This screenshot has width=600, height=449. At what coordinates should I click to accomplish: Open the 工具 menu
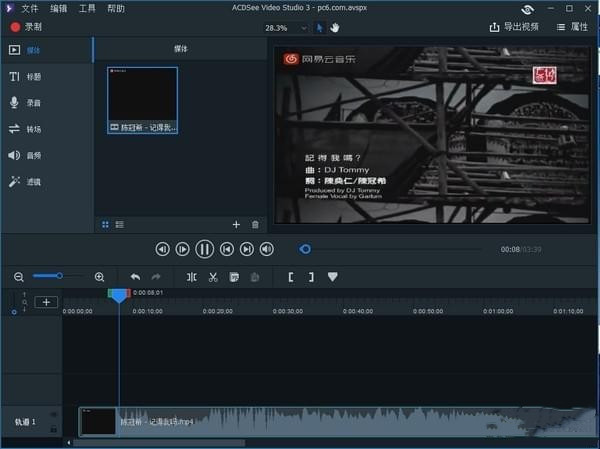(87, 8)
